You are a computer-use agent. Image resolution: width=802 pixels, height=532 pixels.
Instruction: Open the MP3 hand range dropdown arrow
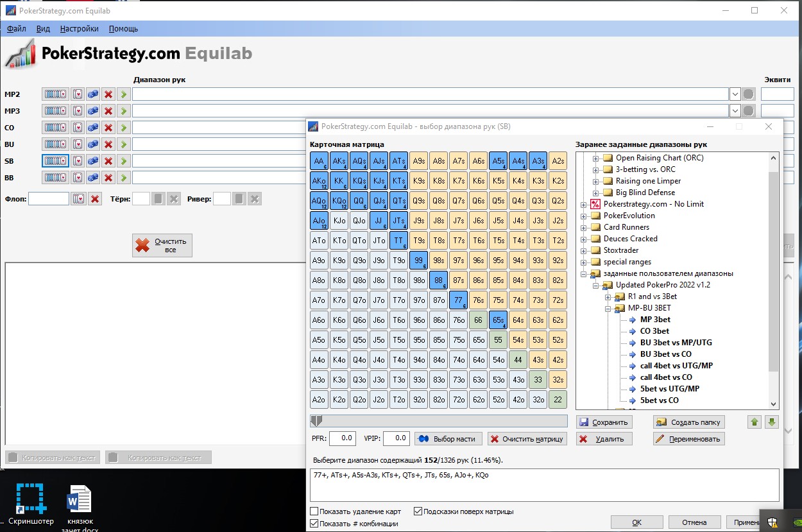tap(735, 111)
